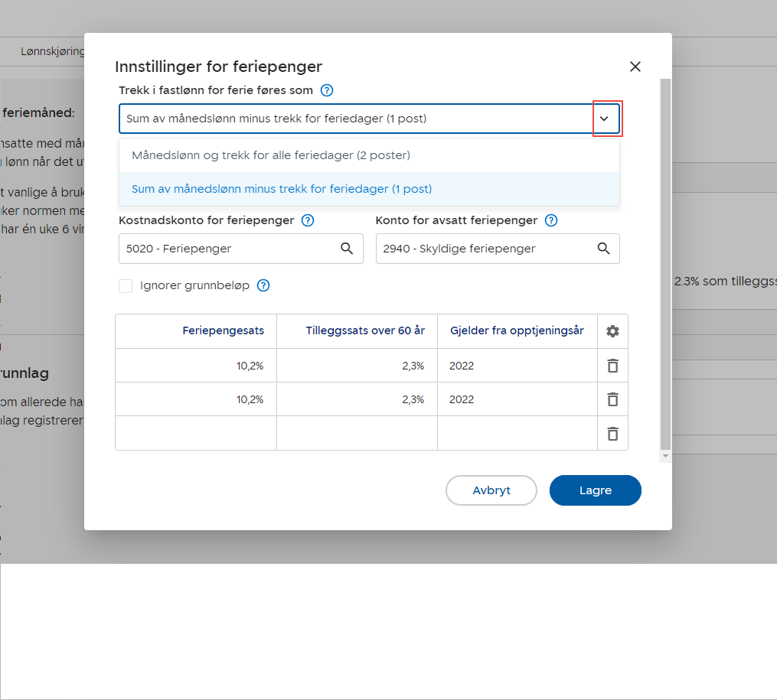Screen dimensions: 777x700
Task: Delete the first 10,2% rate row
Action: click(x=612, y=366)
